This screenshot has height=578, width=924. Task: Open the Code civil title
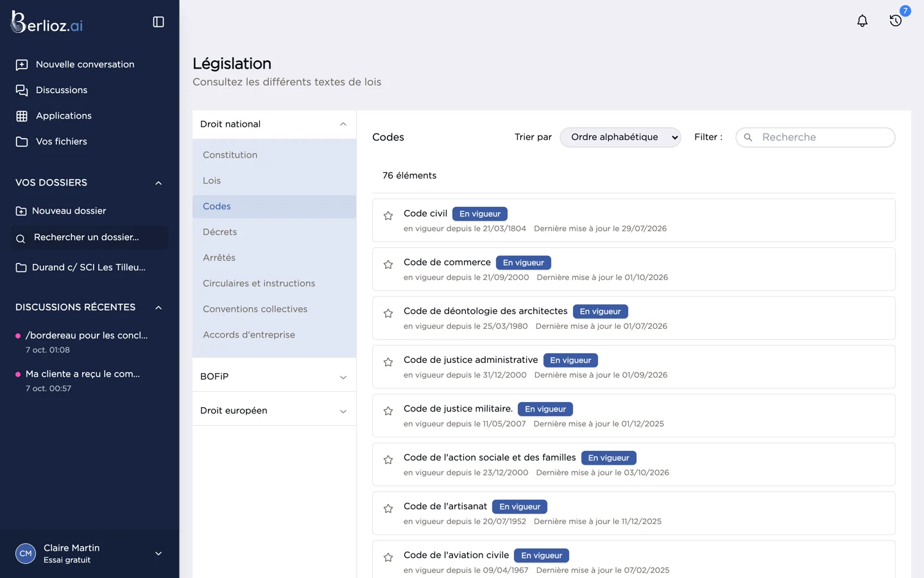click(425, 213)
